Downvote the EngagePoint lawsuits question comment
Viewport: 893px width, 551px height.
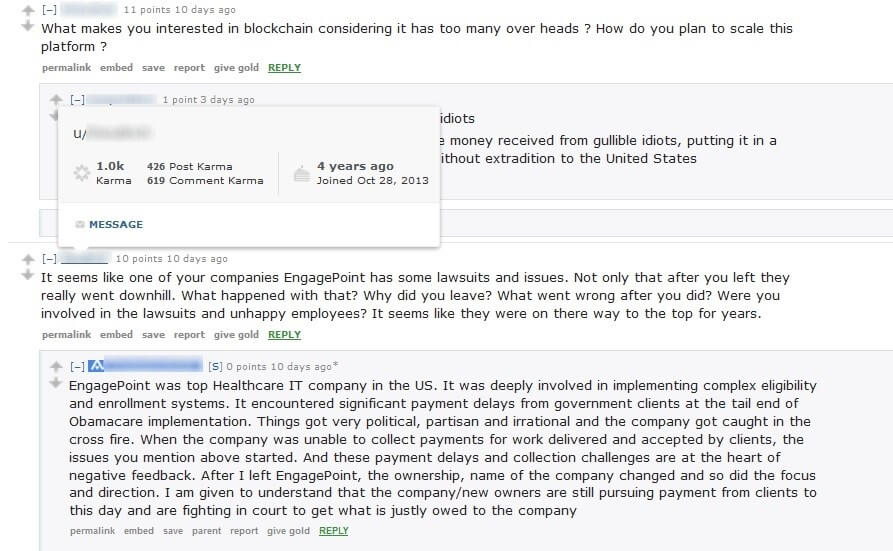click(28, 275)
